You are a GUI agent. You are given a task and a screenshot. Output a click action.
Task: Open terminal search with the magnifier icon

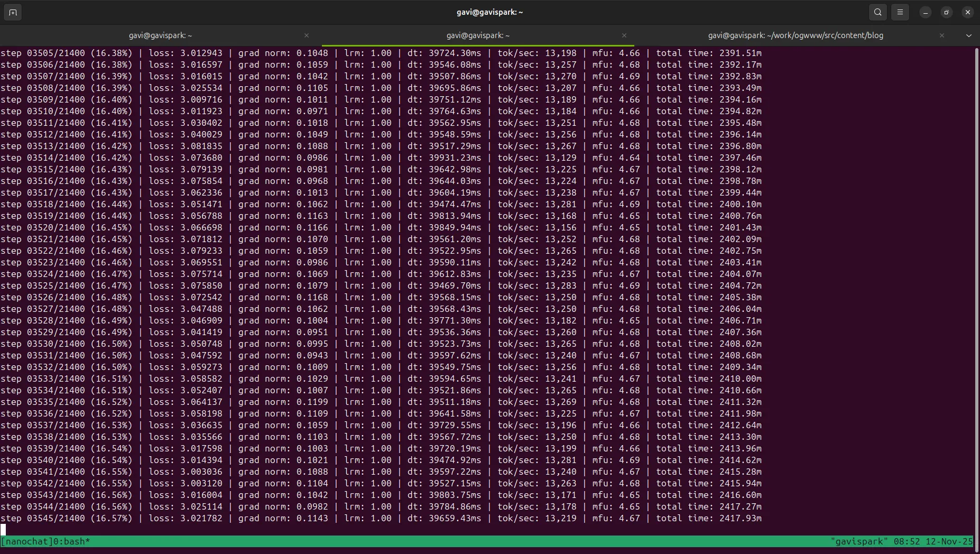click(x=878, y=12)
